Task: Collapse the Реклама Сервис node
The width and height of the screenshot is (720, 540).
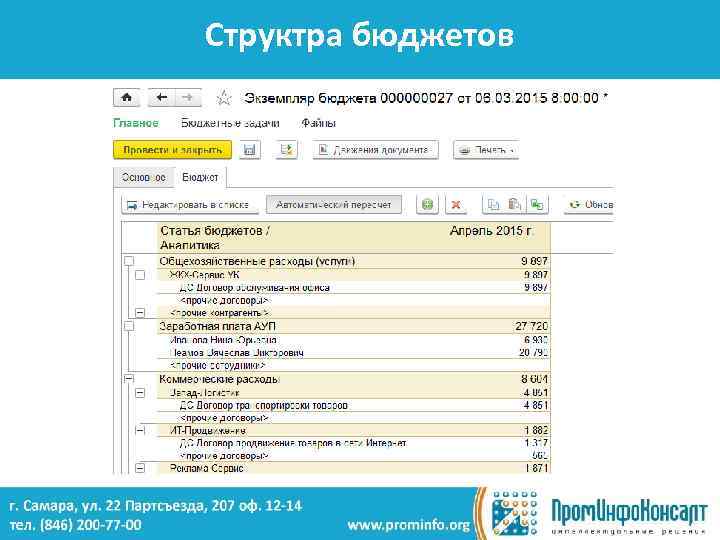Action: coord(140,468)
